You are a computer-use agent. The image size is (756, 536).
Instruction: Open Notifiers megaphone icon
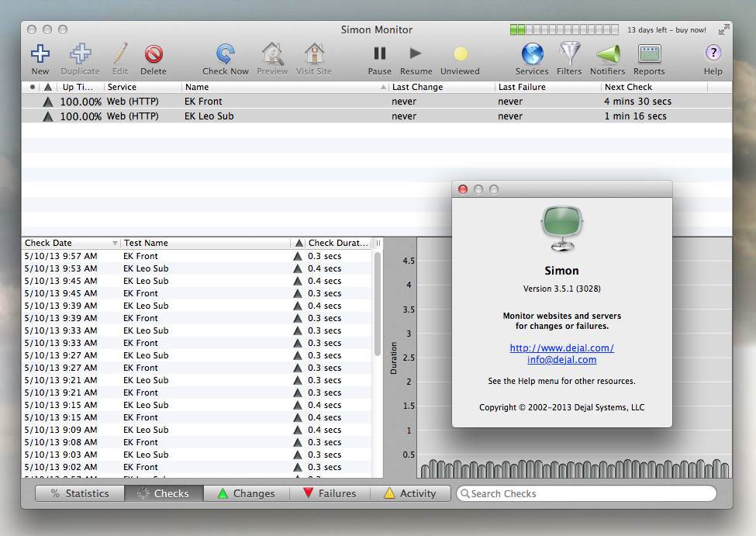[x=607, y=54]
